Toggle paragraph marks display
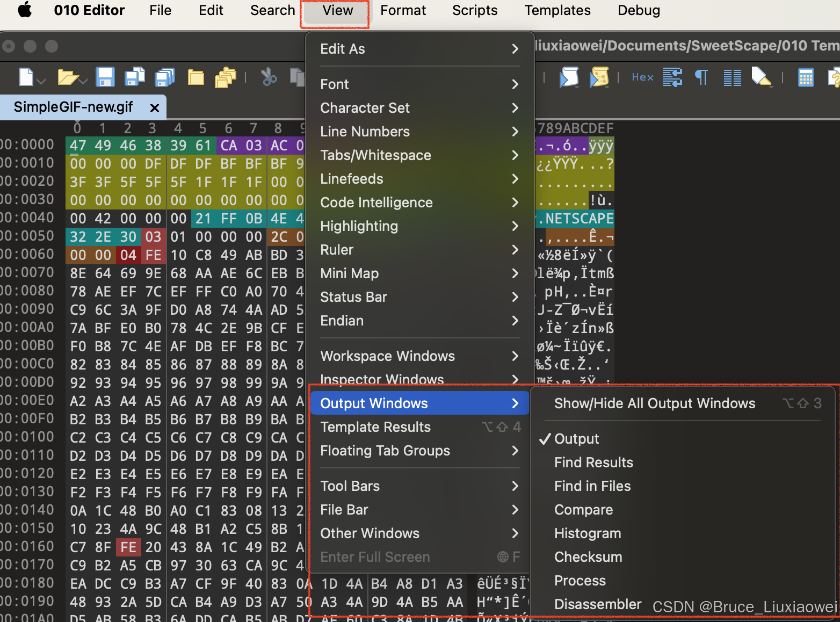 pyautogui.click(x=701, y=77)
